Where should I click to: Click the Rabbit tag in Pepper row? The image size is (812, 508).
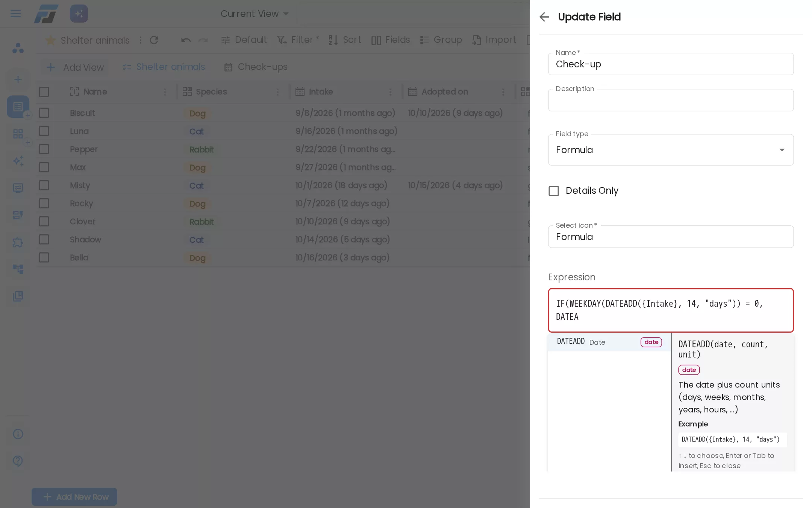(201, 149)
